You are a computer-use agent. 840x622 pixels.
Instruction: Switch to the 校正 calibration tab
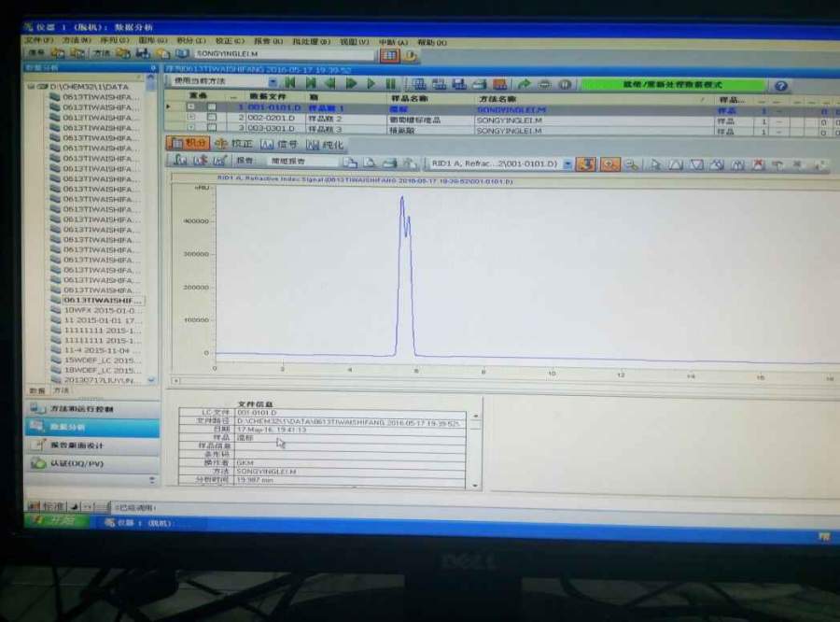tap(233, 144)
